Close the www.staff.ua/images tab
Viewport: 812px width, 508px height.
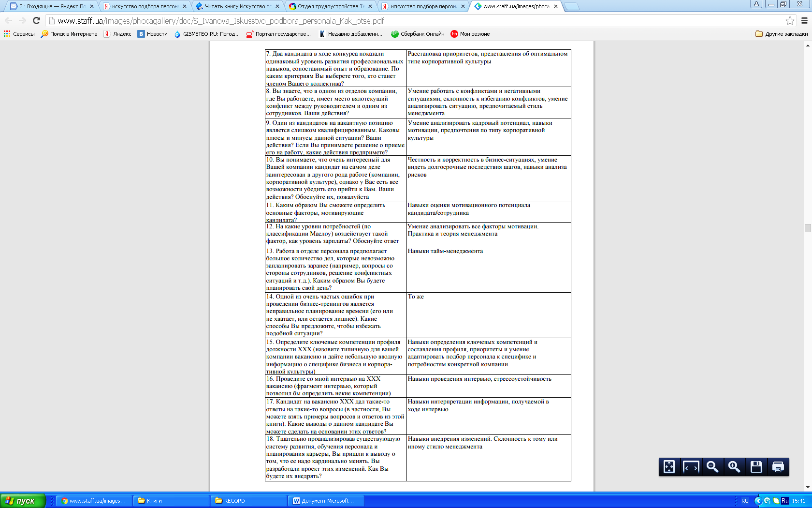pos(556,6)
